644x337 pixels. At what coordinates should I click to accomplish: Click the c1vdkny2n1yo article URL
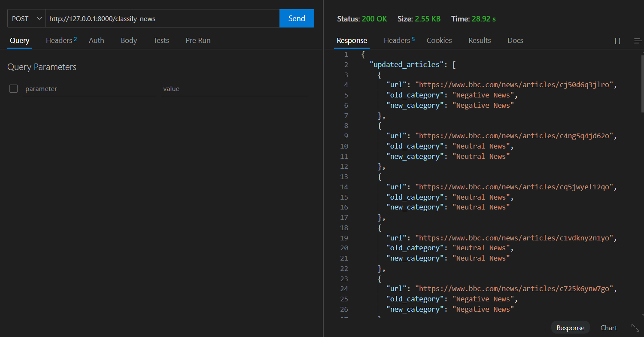click(514, 238)
